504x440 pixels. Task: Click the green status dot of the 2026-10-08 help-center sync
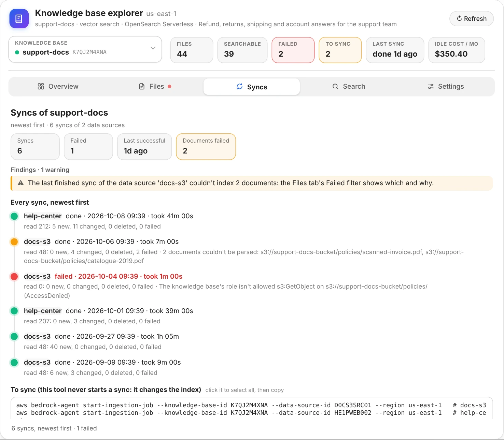pos(14,216)
